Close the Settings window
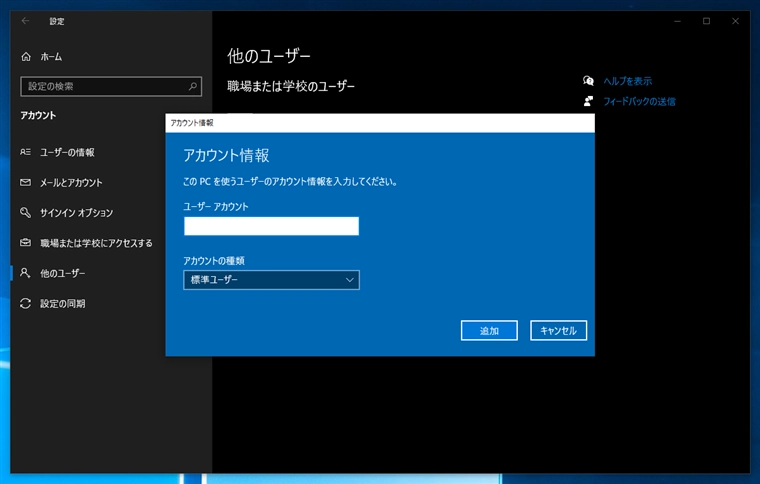 point(735,21)
